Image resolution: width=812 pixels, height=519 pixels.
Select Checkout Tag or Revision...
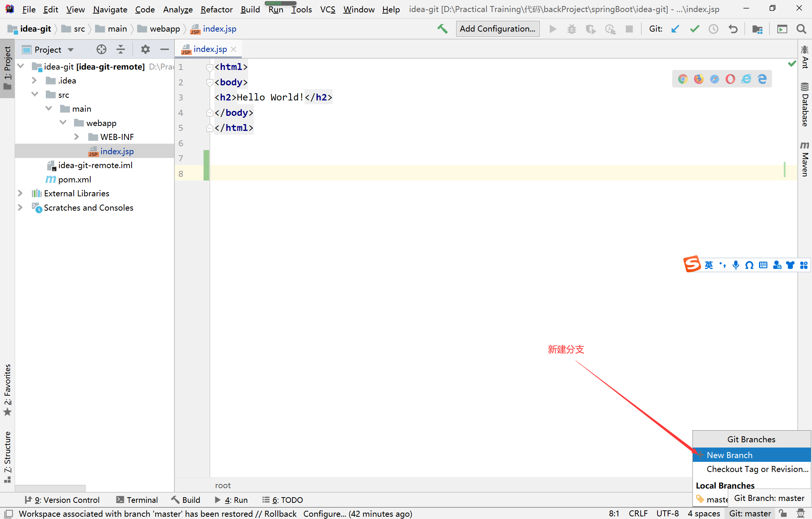[x=751, y=469]
